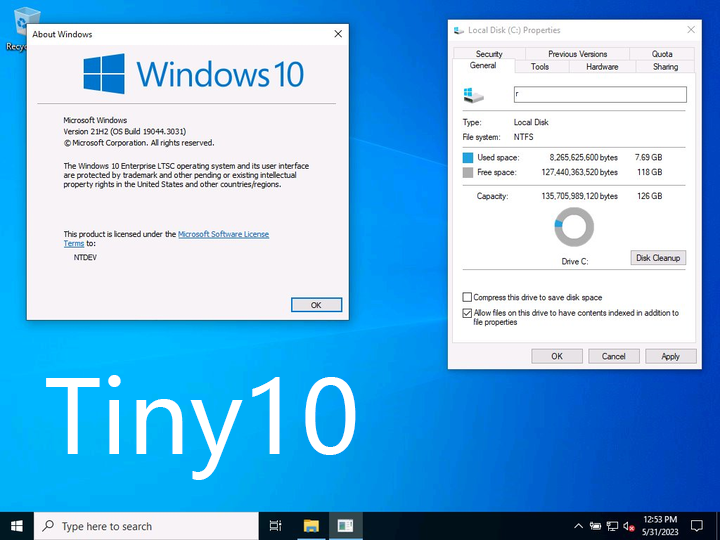Switch to the Previous Versions tab
This screenshot has height=540, width=720.
click(577, 54)
